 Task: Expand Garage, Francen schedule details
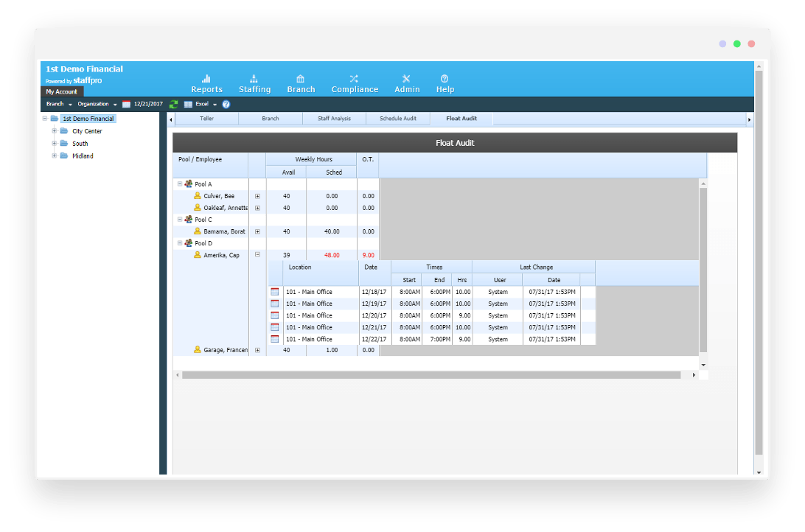[x=258, y=350]
